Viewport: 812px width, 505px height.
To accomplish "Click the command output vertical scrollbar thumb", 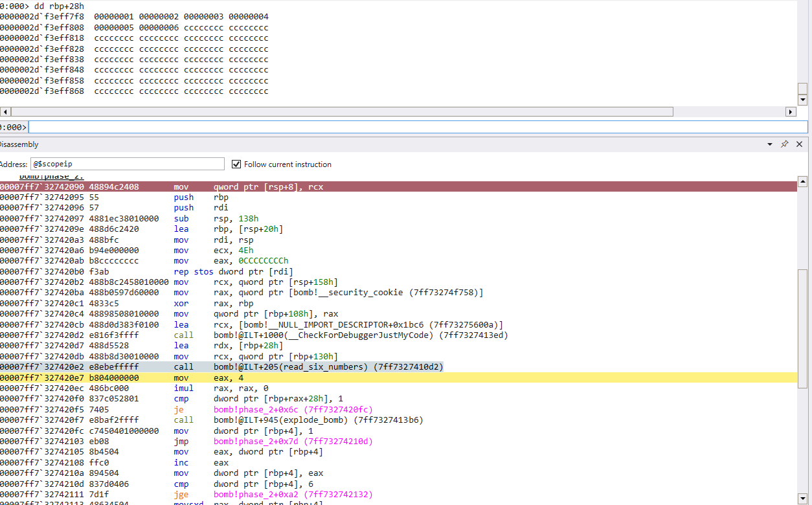I will coord(803,89).
